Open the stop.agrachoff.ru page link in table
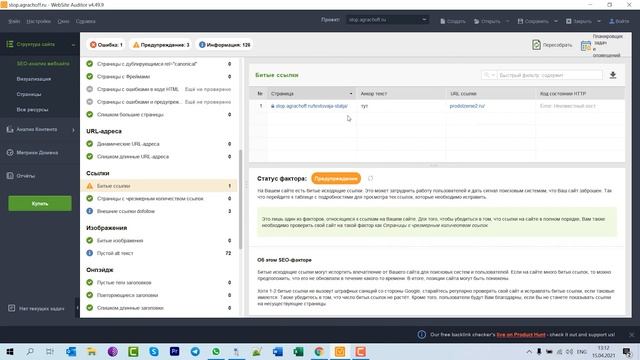Viewport: 640px width, 360px height. [x=311, y=106]
